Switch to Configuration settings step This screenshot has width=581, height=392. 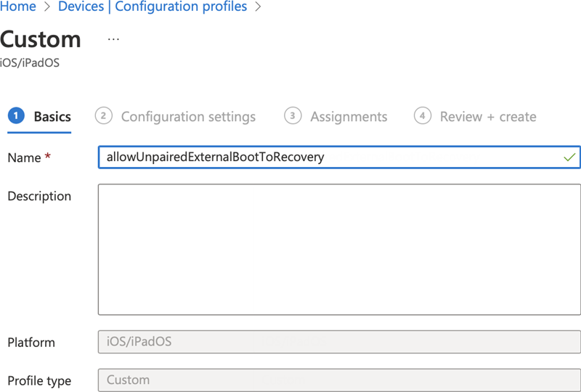[175, 117]
